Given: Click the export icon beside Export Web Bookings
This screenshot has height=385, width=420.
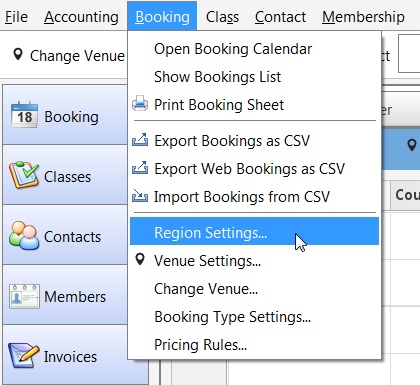Looking at the screenshot, I should pos(140,168).
